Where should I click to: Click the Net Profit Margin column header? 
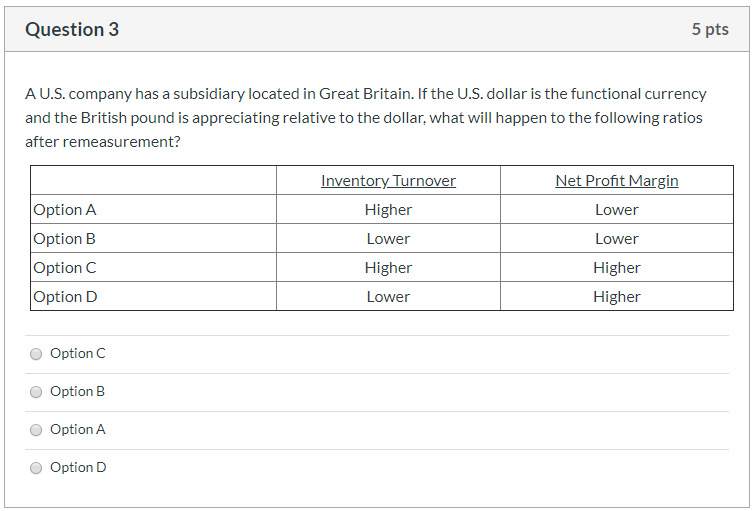pyautogui.click(x=617, y=181)
